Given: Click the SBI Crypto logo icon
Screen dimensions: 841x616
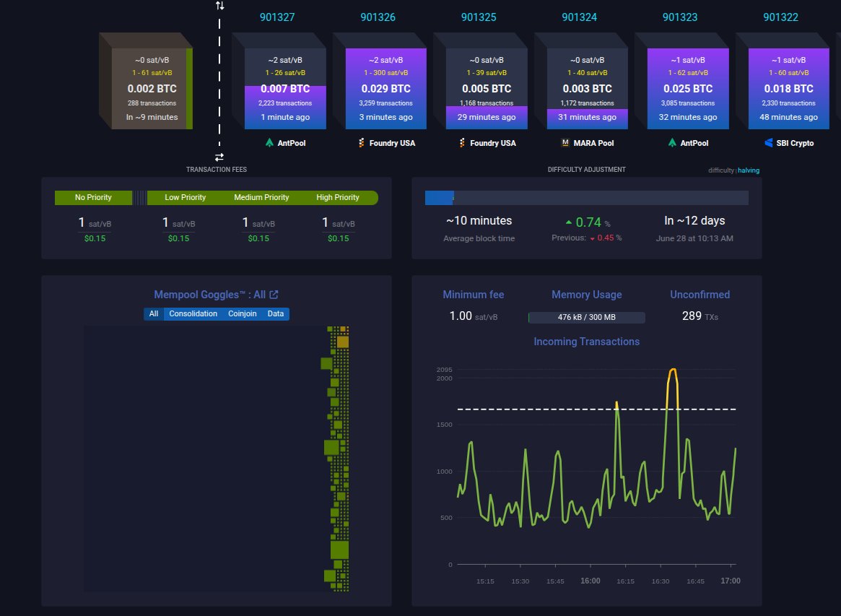Looking at the screenshot, I should tap(769, 143).
